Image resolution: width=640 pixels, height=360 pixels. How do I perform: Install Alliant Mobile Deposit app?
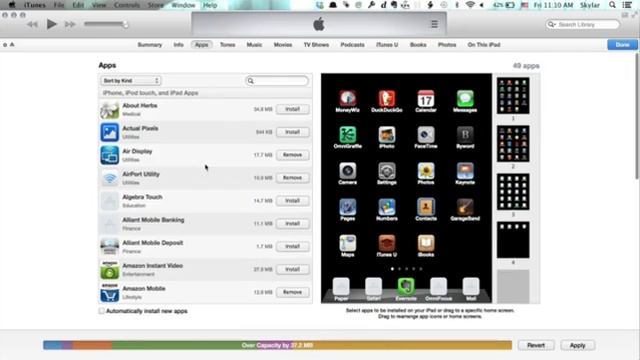click(x=292, y=247)
